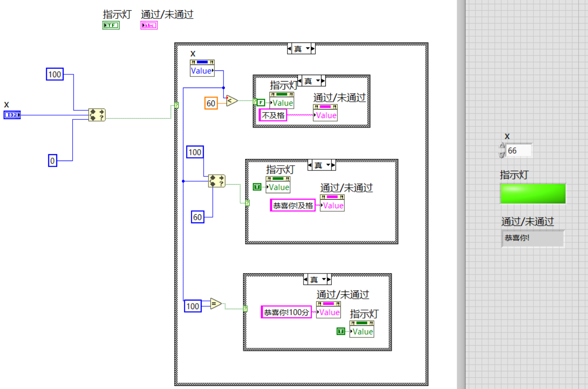Viewport: 588px width, 389px height.
Task: Select the 恭喜你!及格 string constant
Action: coord(293,205)
